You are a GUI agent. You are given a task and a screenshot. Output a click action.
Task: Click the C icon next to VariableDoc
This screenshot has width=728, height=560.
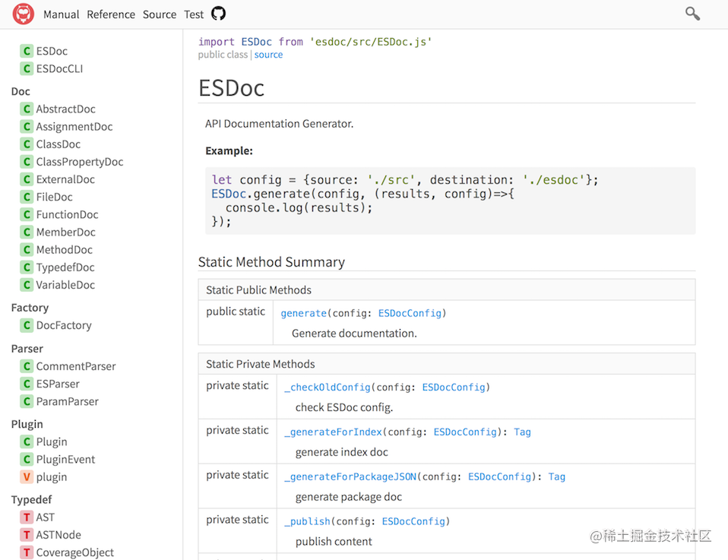(27, 285)
